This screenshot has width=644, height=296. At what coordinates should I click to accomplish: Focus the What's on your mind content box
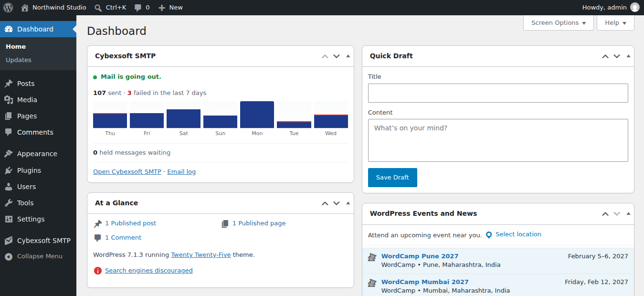[498, 140]
